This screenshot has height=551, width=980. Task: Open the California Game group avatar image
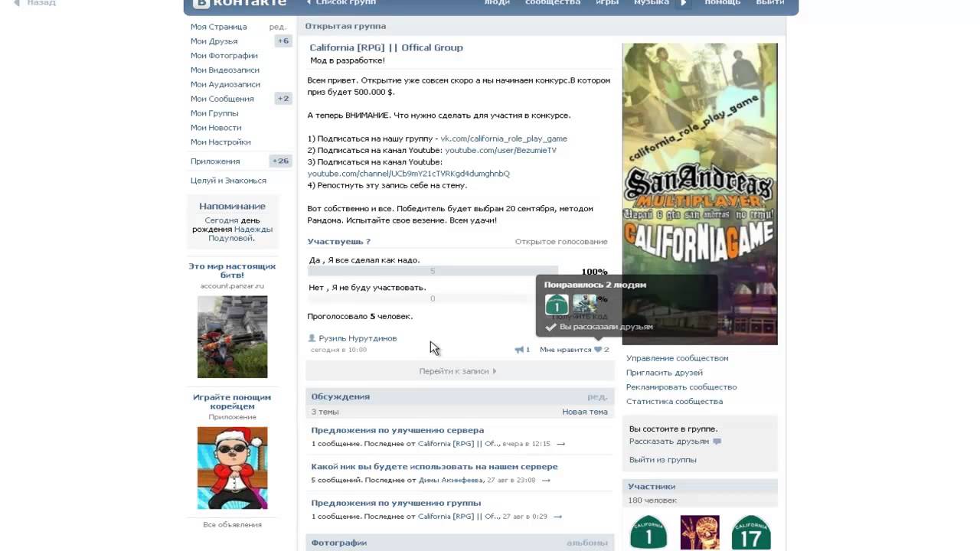coord(700,194)
